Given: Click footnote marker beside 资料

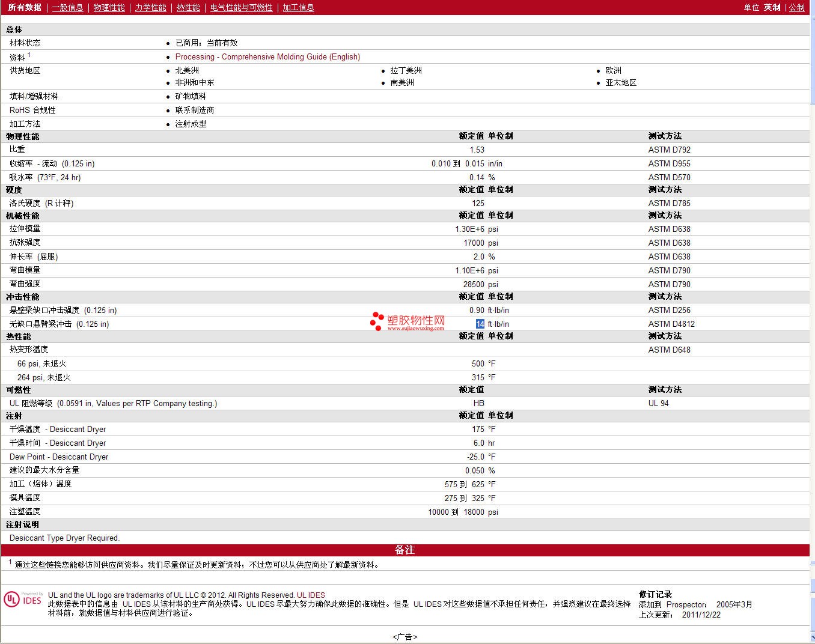Looking at the screenshot, I should click(29, 55).
